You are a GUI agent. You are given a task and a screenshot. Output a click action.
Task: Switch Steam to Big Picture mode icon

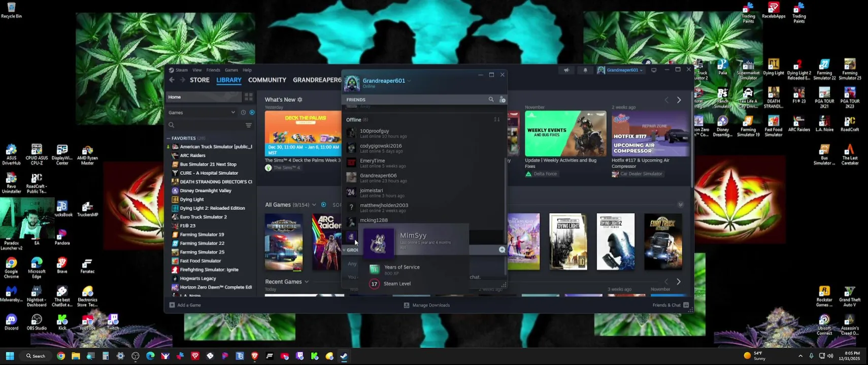tap(654, 70)
